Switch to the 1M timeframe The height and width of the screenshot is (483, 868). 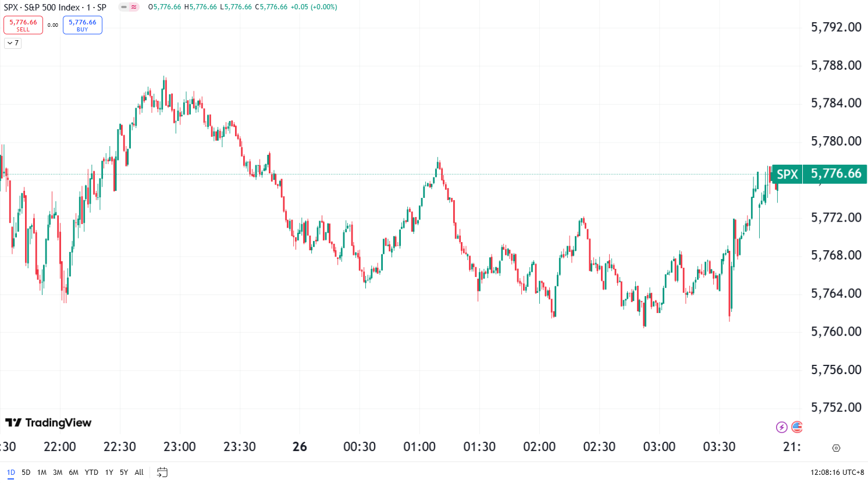click(x=41, y=473)
